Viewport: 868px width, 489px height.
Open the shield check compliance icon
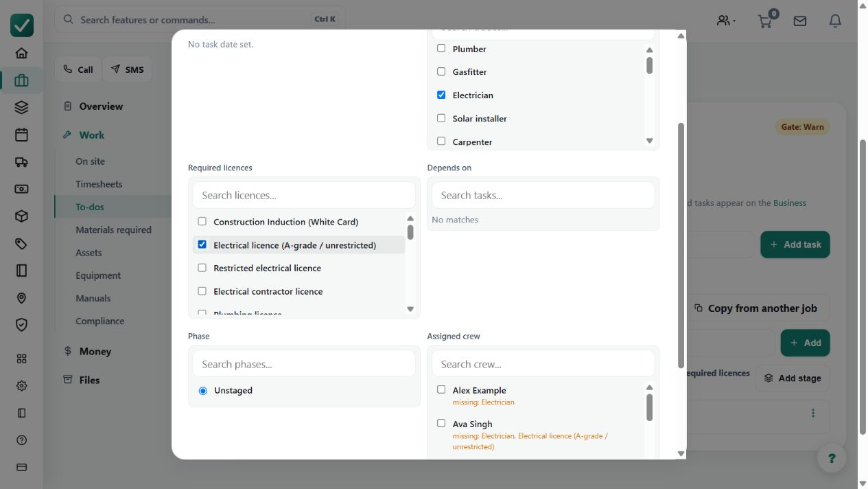pos(21,325)
